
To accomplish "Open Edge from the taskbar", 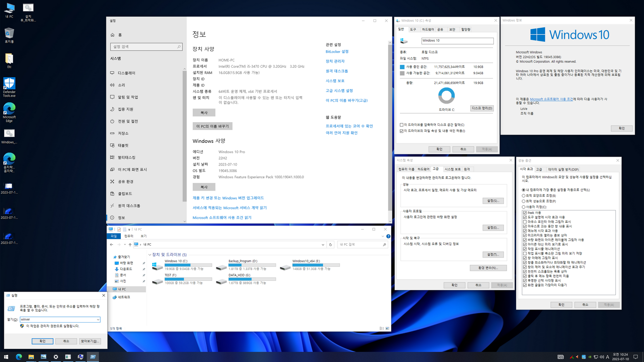I will [19, 357].
